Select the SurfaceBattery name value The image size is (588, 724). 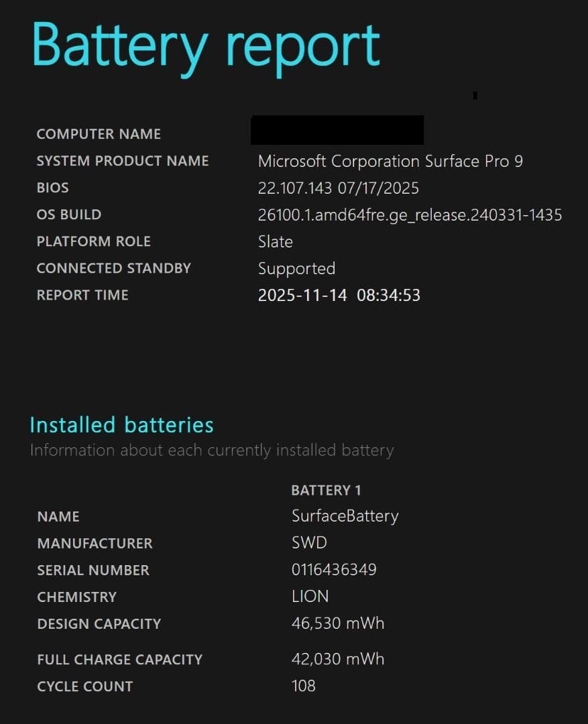point(345,516)
